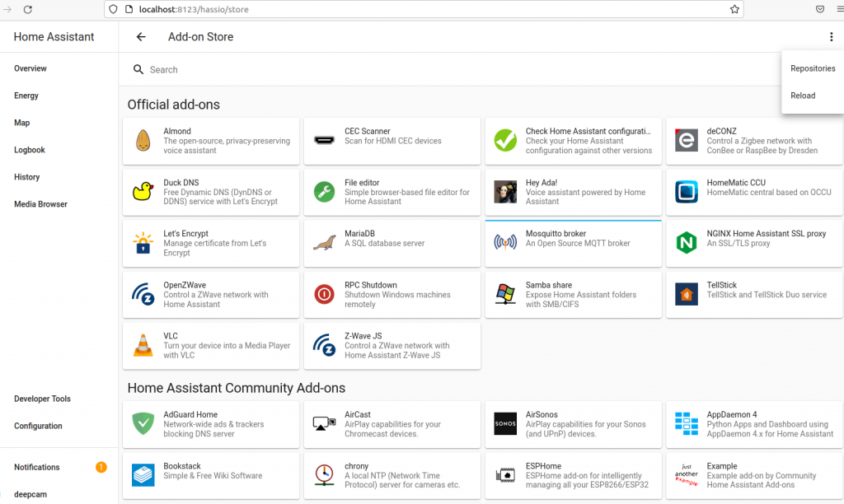This screenshot has height=504, width=844.
Task: Open the File editor add-on title
Action: [x=362, y=183]
